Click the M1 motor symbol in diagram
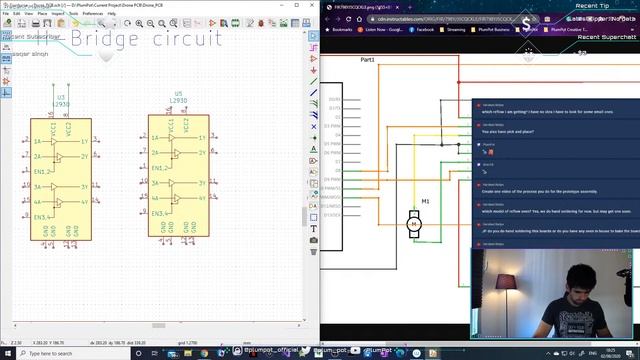 click(x=414, y=224)
